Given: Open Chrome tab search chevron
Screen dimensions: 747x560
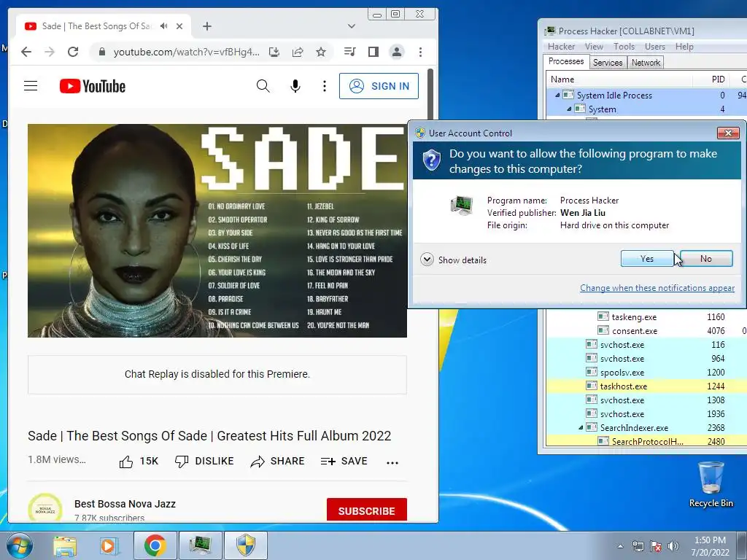Looking at the screenshot, I should [x=352, y=26].
